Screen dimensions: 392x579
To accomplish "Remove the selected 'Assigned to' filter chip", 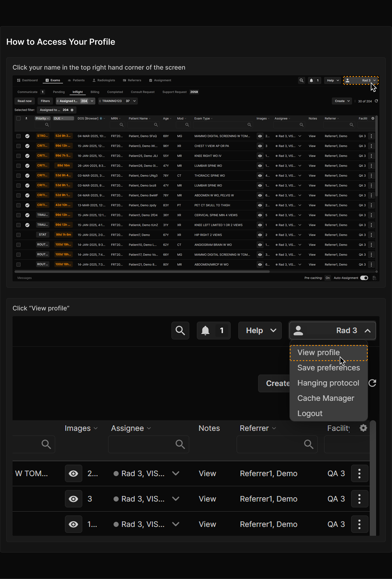I will 72,110.
